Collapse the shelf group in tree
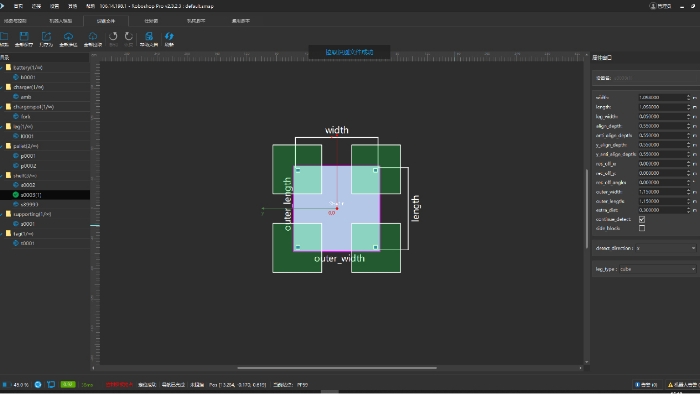The image size is (700, 394). (x=2, y=176)
